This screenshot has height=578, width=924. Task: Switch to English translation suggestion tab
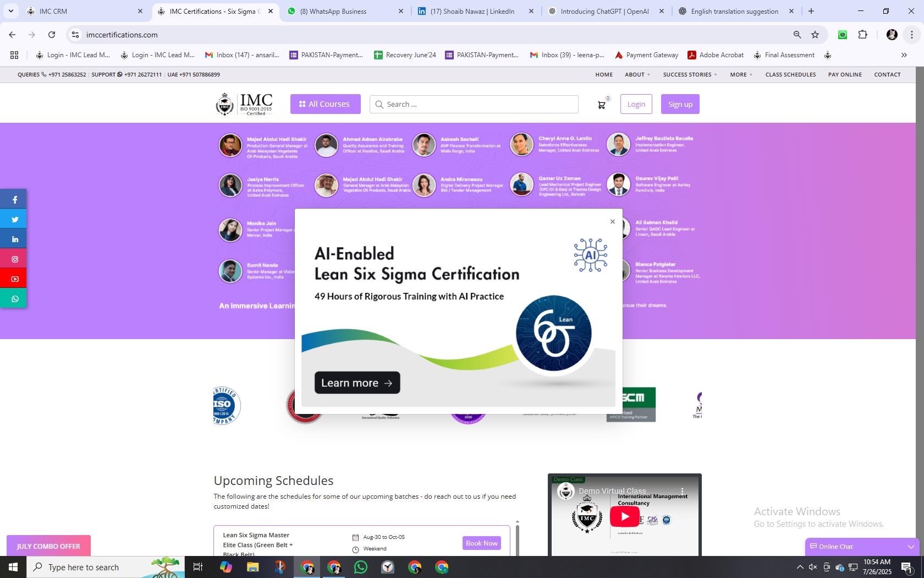coord(736,11)
